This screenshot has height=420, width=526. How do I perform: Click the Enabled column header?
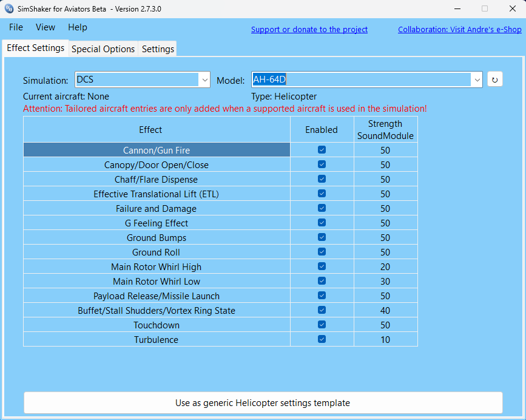[x=322, y=129]
